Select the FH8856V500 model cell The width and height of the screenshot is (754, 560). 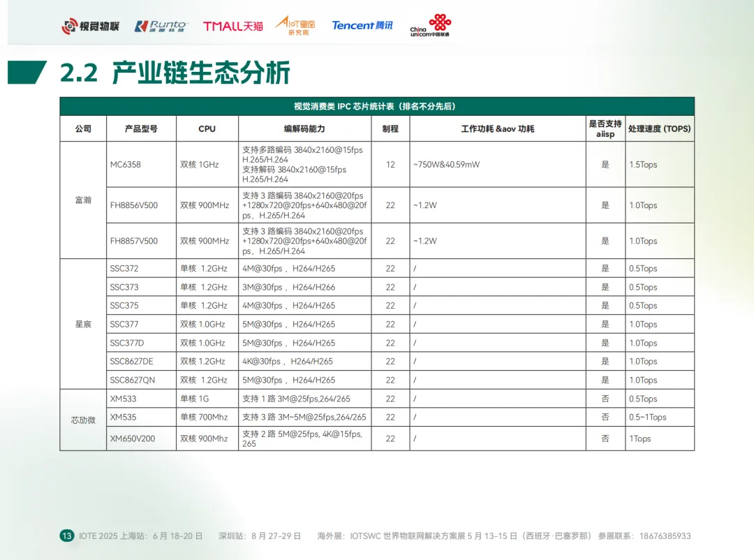click(141, 205)
